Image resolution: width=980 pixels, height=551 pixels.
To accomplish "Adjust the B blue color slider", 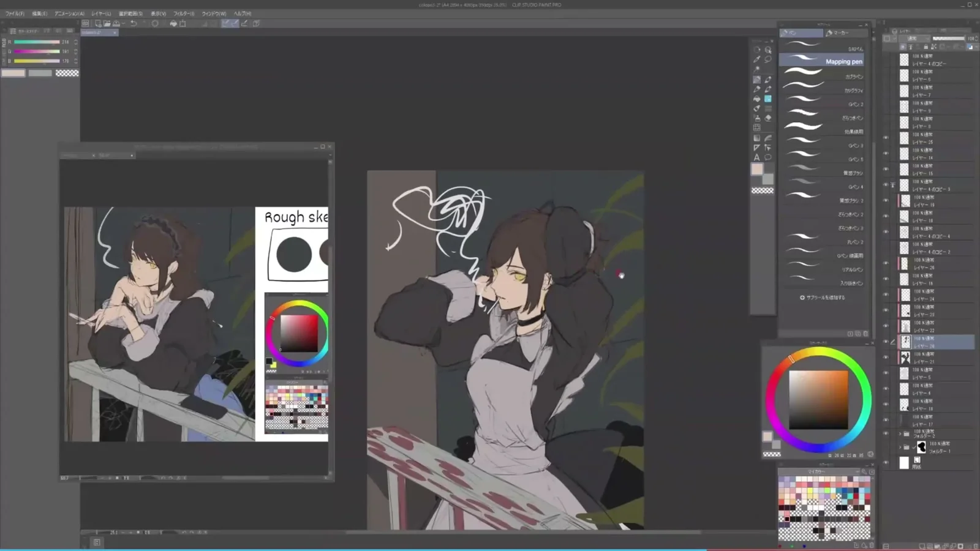I will click(37, 61).
